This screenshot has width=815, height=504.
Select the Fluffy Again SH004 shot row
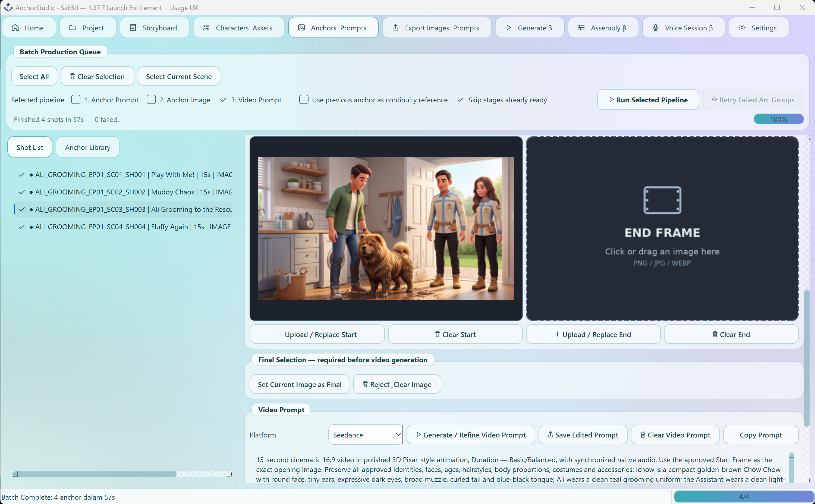coord(123,227)
